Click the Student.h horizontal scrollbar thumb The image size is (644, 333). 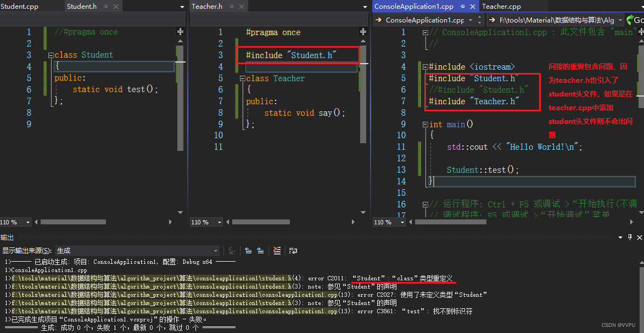[72, 222]
